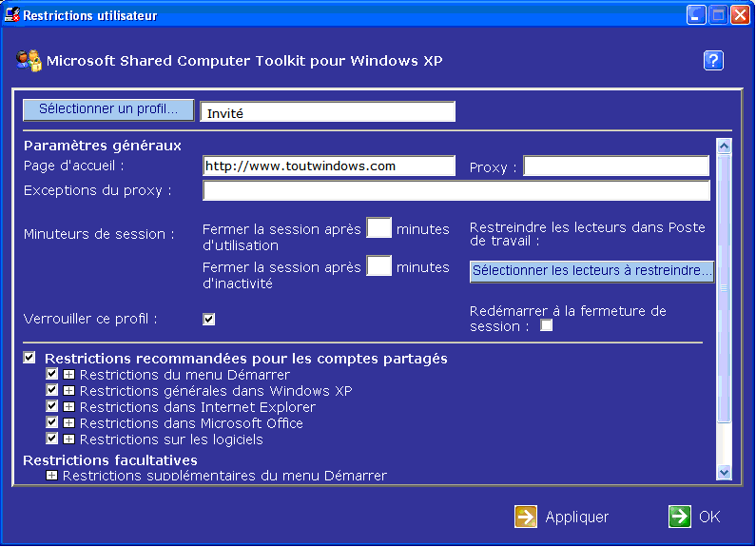Expand Restrictions sur les logiciels

[x=68, y=440]
